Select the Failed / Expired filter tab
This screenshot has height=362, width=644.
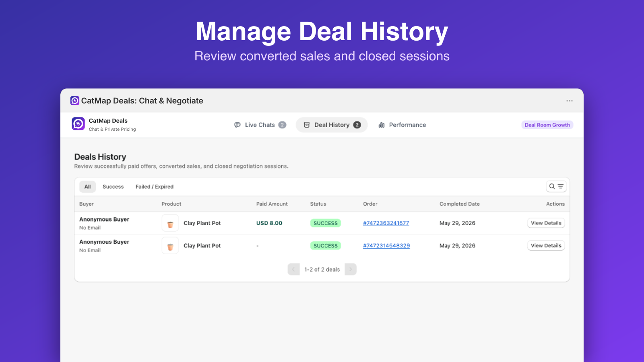point(155,187)
